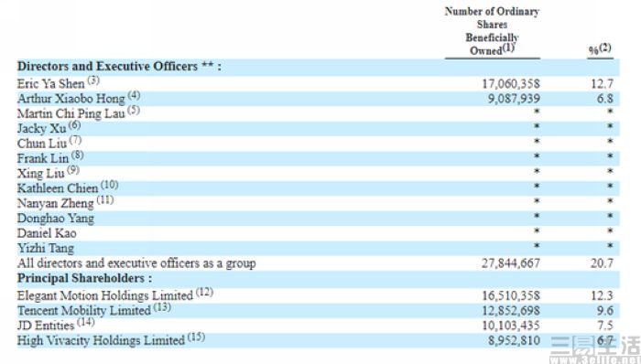Click the Directors and Executive Officers heading
Viewport: 641px width, 364px height.
click(x=119, y=66)
